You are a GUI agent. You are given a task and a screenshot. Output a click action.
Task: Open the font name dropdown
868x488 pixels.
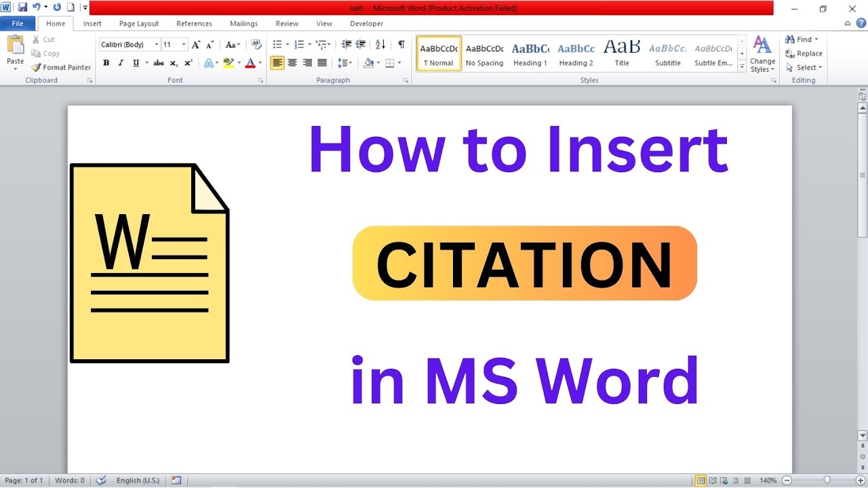157,45
